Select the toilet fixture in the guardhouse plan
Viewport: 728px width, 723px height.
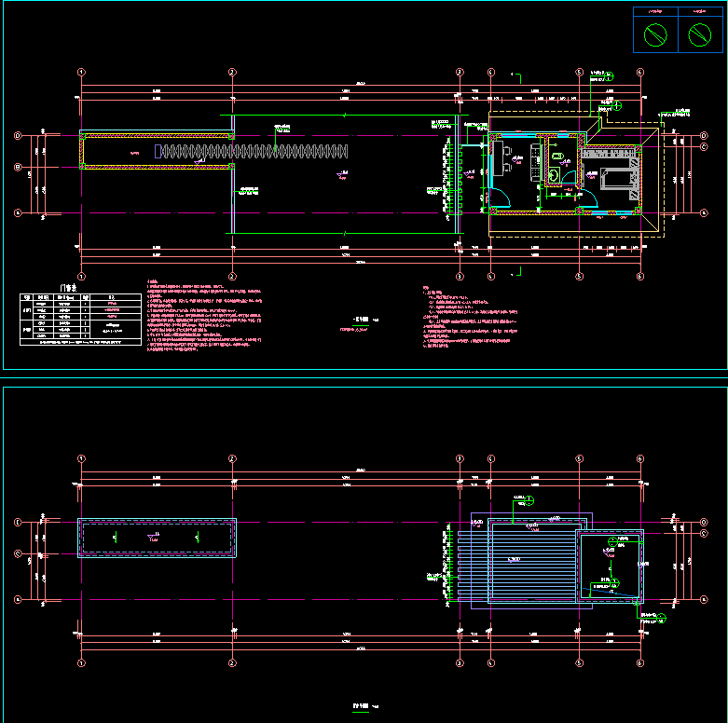[556, 174]
